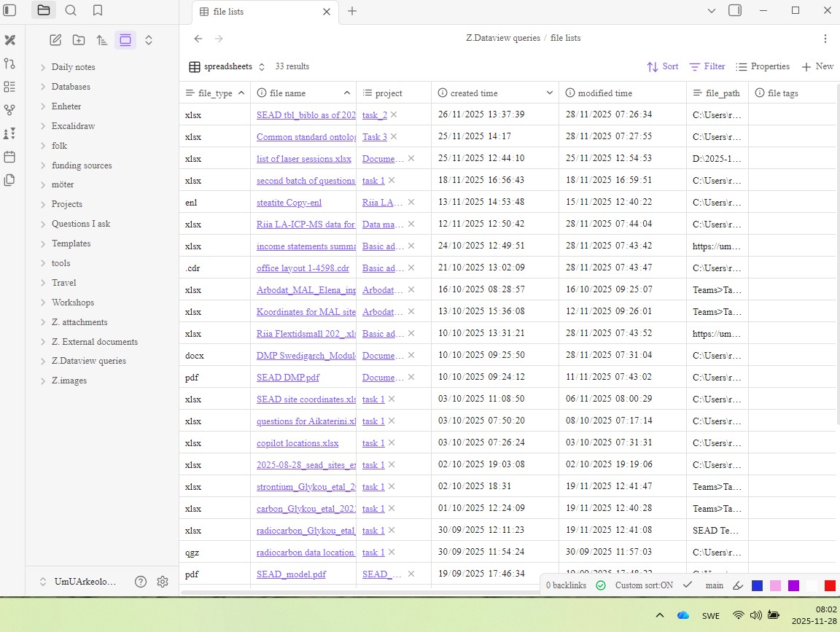Open the bookmarks pane
Viewport: 840px width, 632px height.
coord(98,10)
